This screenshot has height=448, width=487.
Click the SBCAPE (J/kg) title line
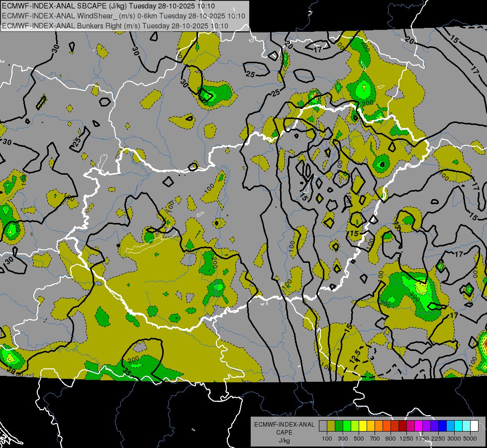(x=108, y=6)
